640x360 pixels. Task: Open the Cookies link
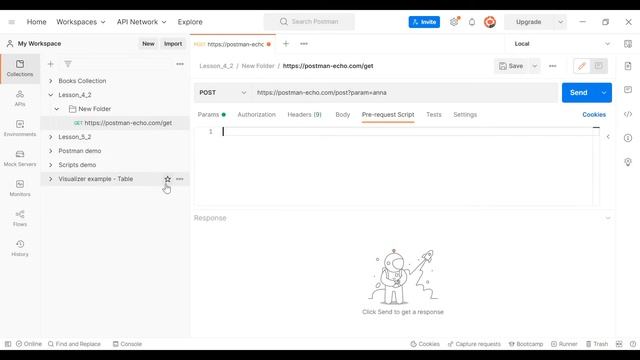coord(594,115)
